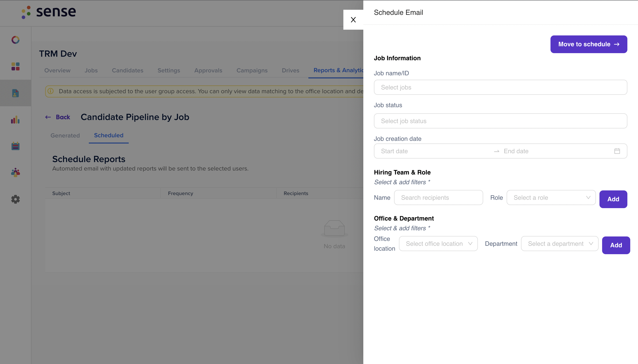
Task: Click the calendar icon in Job creation date
Action: pos(617,151)
